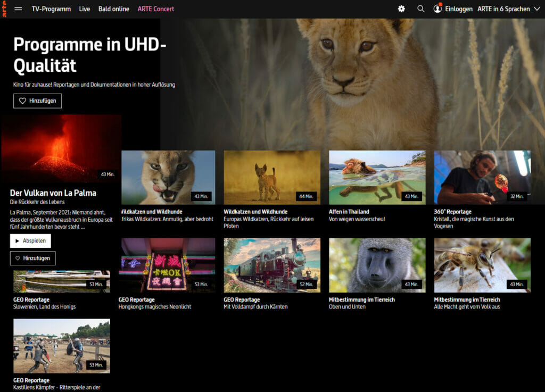Open the settings gear icon

coord(401,9)
